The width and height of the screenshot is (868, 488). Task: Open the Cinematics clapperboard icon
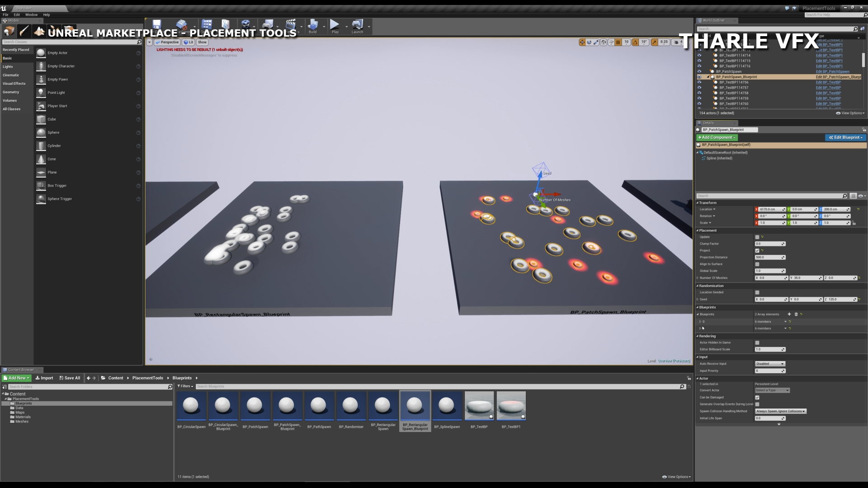click(x=291, y=25)
